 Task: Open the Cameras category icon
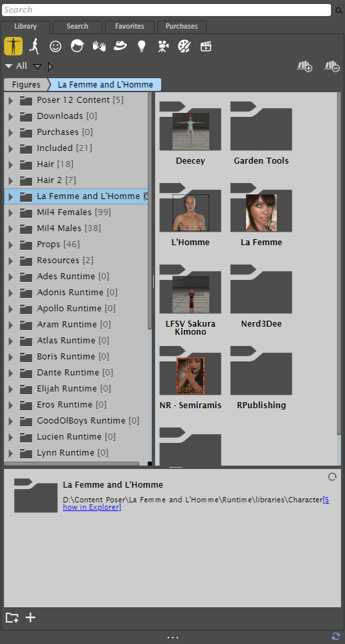click(163, 46)
